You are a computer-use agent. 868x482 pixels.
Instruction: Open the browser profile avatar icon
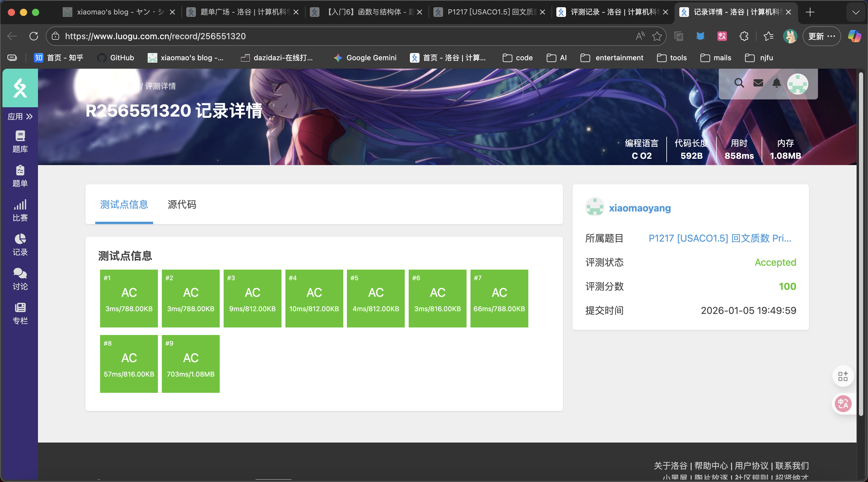click(790, 36)
